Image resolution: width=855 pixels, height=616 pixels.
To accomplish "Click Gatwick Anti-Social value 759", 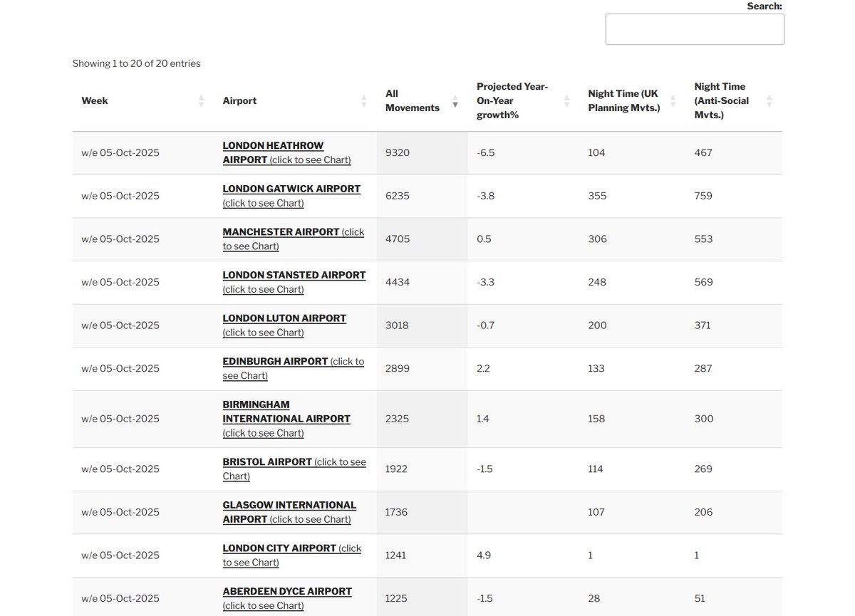I will 703,196.
